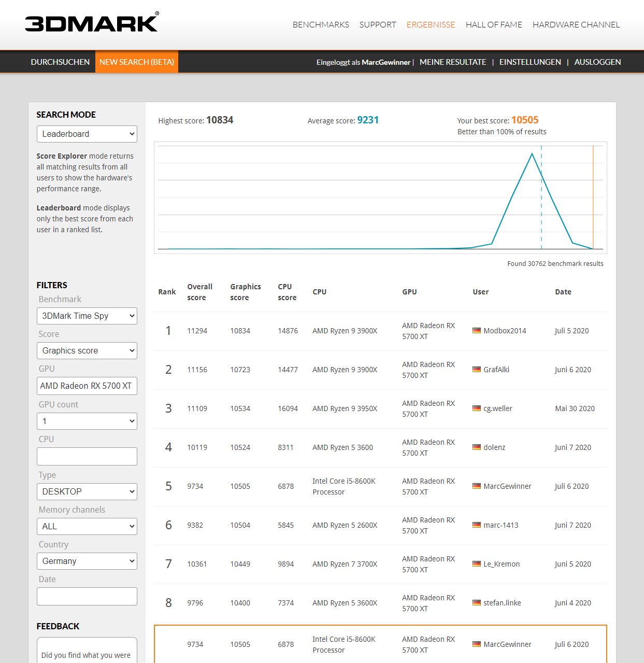The image size is (644, 663).
Task: Click the peak of the score distribution chart
Action: (532, 154)
